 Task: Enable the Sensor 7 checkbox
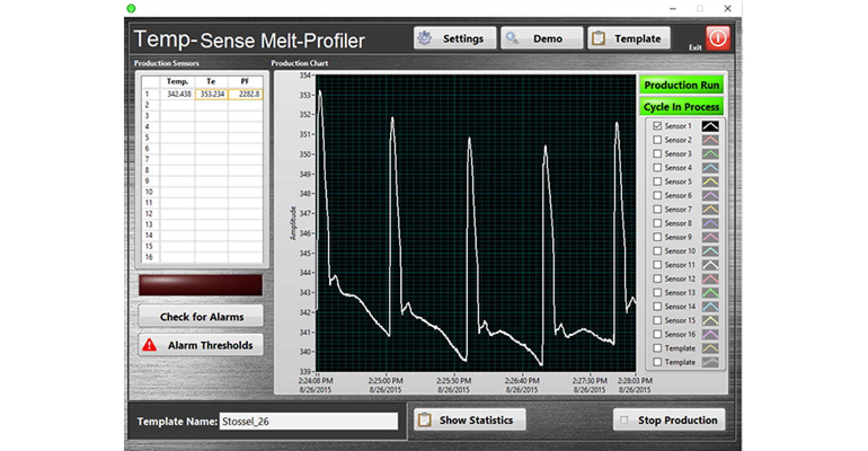[657, 210]
